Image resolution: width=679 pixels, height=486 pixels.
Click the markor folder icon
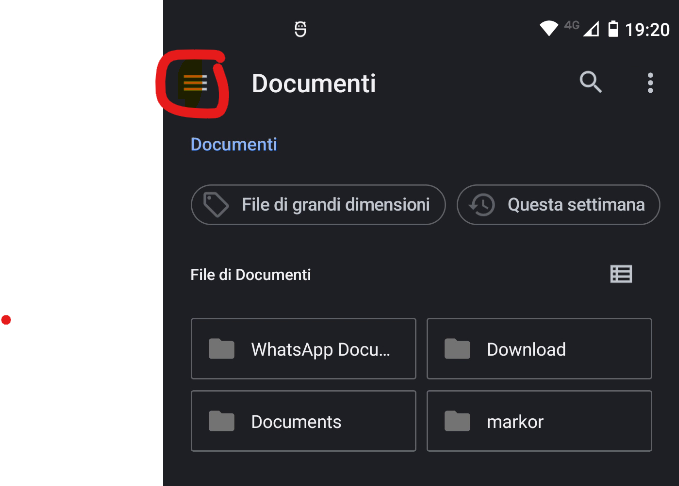457,421
